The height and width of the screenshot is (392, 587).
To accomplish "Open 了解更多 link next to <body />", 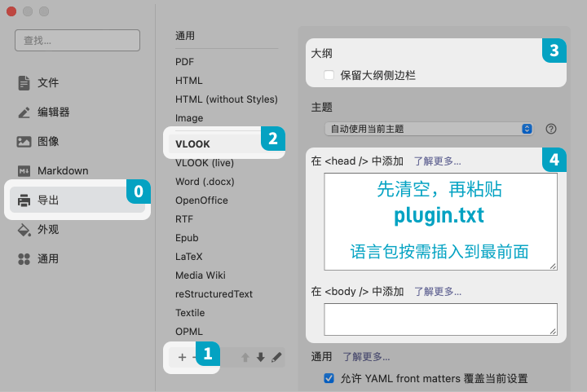I will (438, 292).
